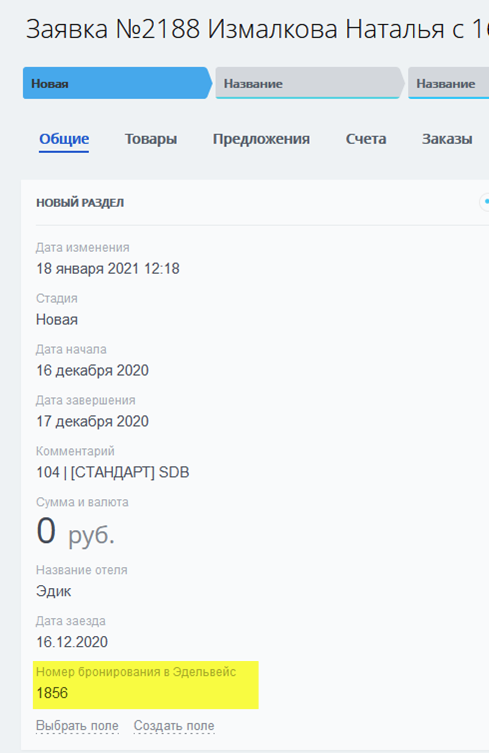The image size is (489, 753).
Task: Click the Комментарий field label
Action: (x=75, y=451)
